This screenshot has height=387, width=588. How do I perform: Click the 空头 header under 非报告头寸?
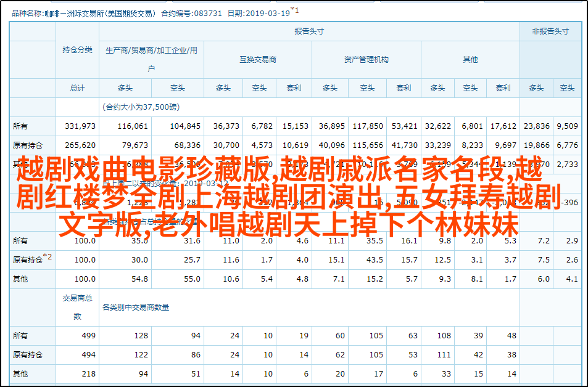(x=567, y=88)
